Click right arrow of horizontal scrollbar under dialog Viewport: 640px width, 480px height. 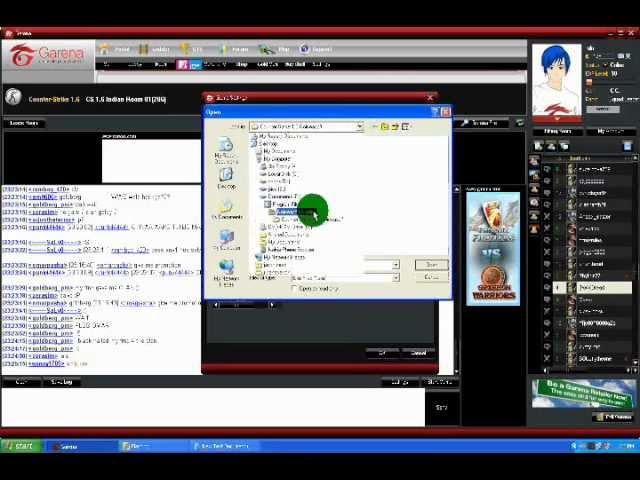coord(272,305)
